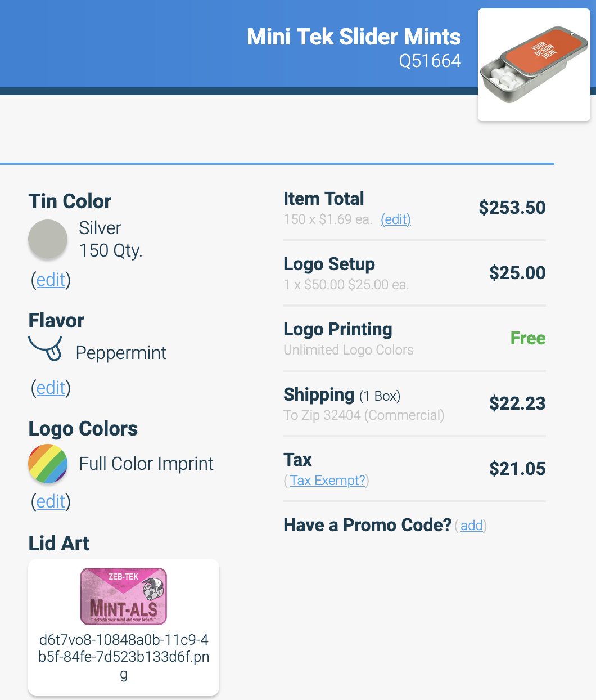Click the product image thumbnail of the mint tin
The height and width of the screenshot is (700, 596).
[534, 65]
